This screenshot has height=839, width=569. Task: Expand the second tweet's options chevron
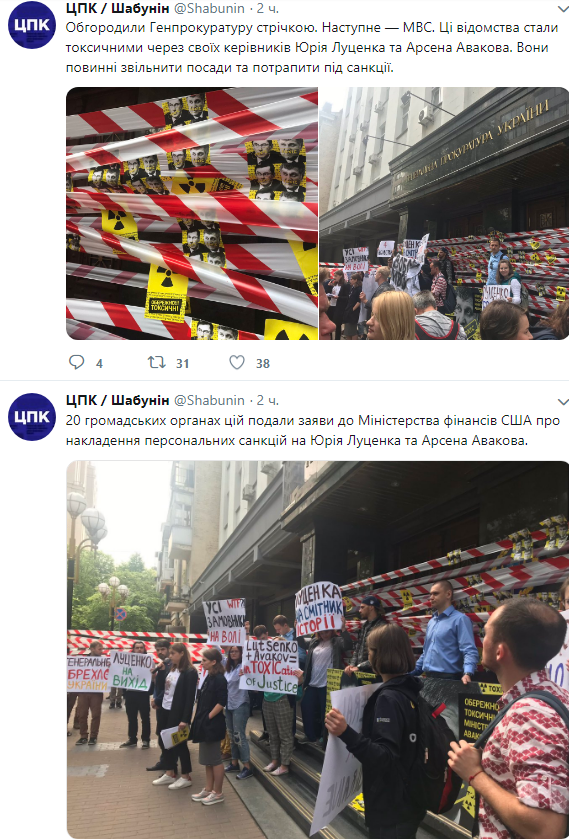pyautogui.click(x=562, y=401)
